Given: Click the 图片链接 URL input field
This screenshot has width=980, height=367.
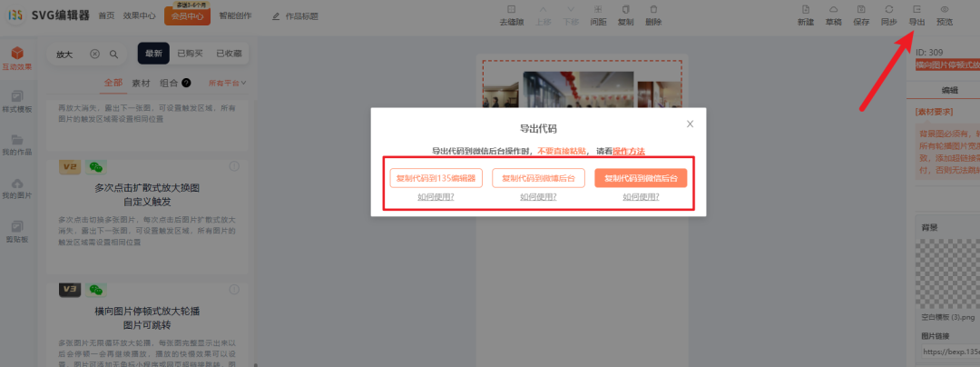Looking at the screenshot, I should click(x=950, y=352).
